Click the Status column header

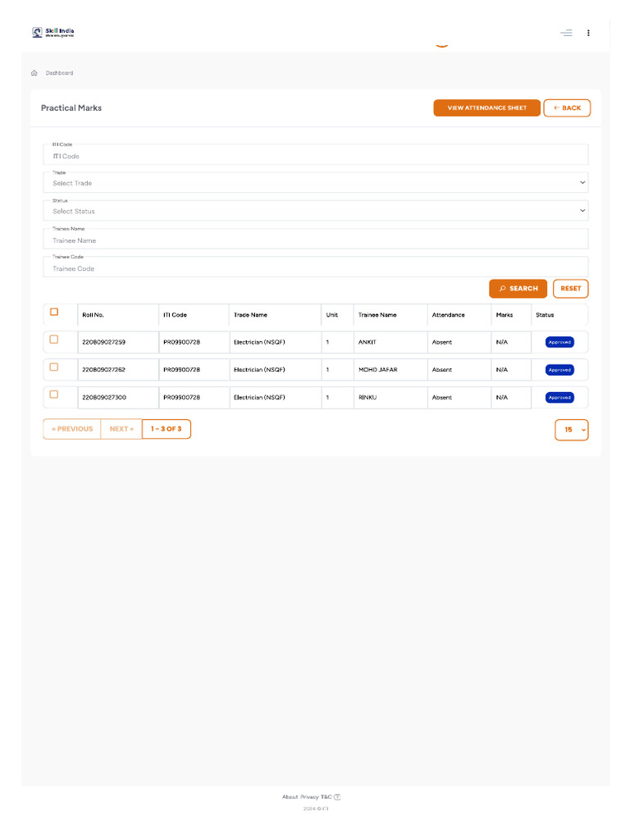click(x=545, y=315)
